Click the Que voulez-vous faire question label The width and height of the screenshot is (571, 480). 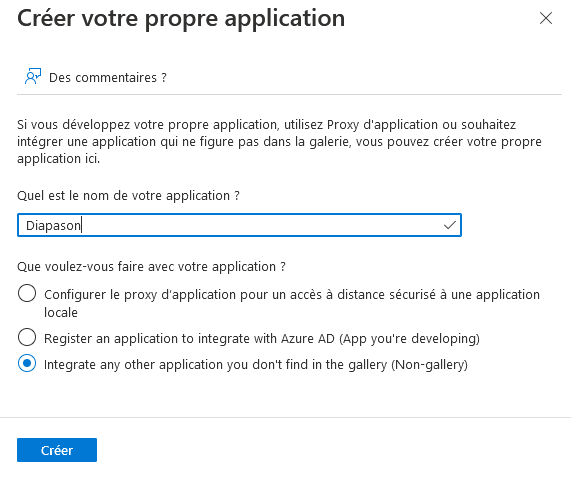[151, 267]
